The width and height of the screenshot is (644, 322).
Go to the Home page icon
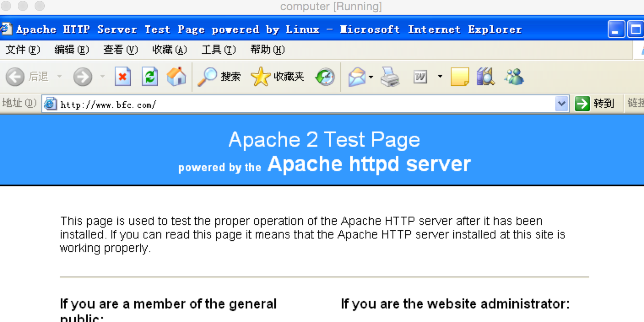click(176, 77)
